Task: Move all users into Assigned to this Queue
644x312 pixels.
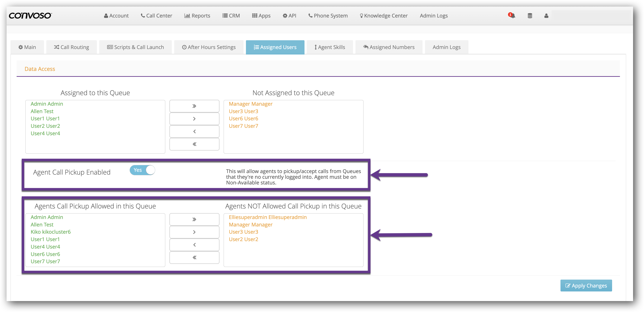Action: [194, 144]
